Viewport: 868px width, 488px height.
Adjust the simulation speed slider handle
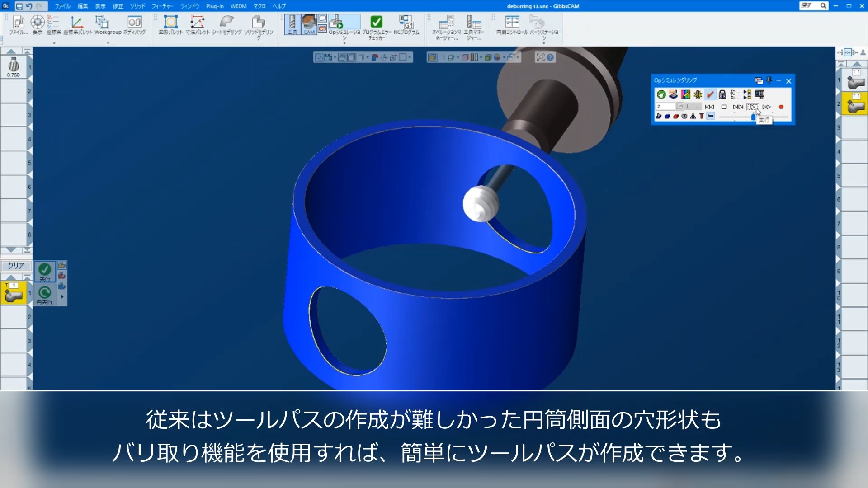[753, 117]
